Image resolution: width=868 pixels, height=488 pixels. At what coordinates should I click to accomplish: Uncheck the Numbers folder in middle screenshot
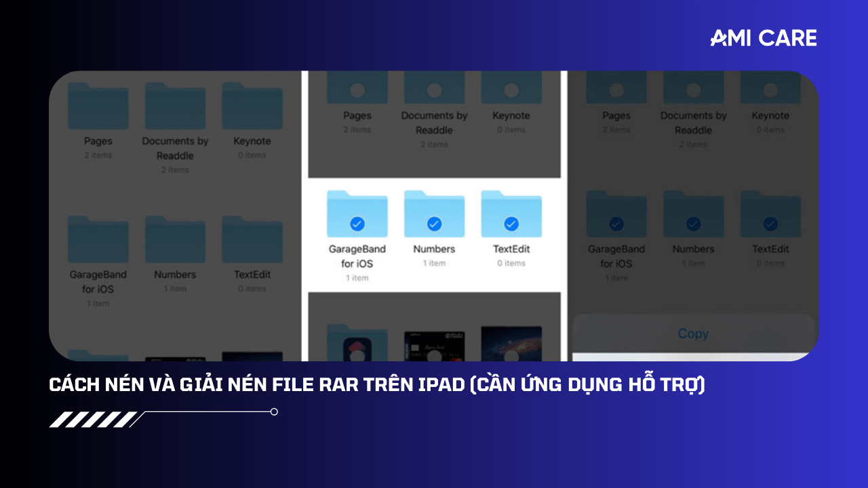pyautogui.click(x=434, y=224)
